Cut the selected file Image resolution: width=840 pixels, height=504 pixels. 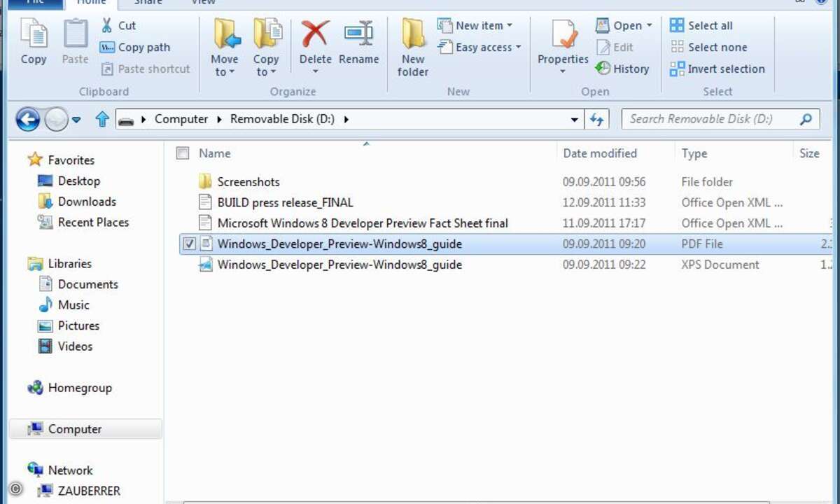pyautogui.click(x=118, y=25)
